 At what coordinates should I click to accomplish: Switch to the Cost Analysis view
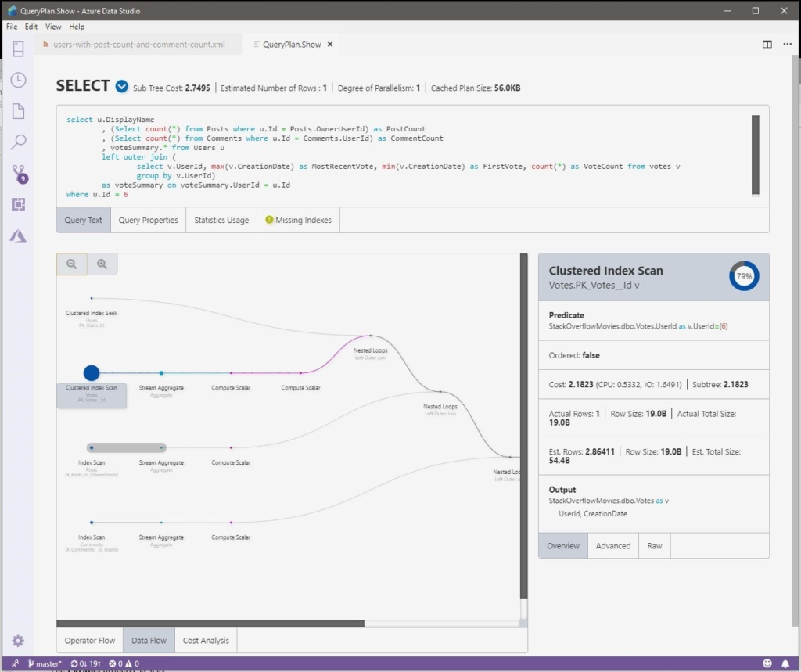point(205,640)
